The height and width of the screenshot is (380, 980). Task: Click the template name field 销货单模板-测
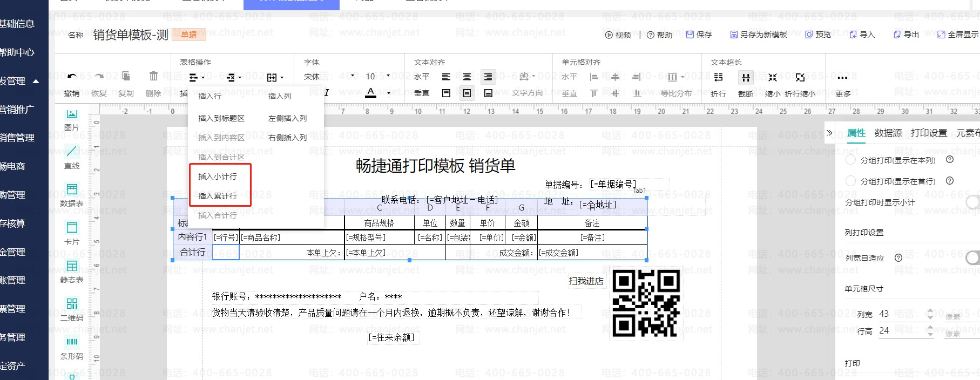[131, 35]
